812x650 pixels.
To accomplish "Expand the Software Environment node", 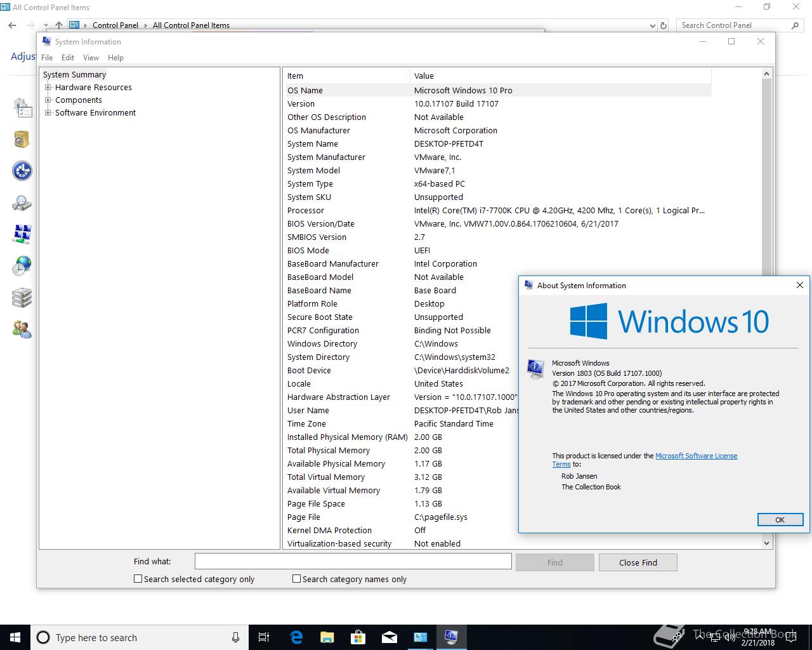I will pos(48,113).
